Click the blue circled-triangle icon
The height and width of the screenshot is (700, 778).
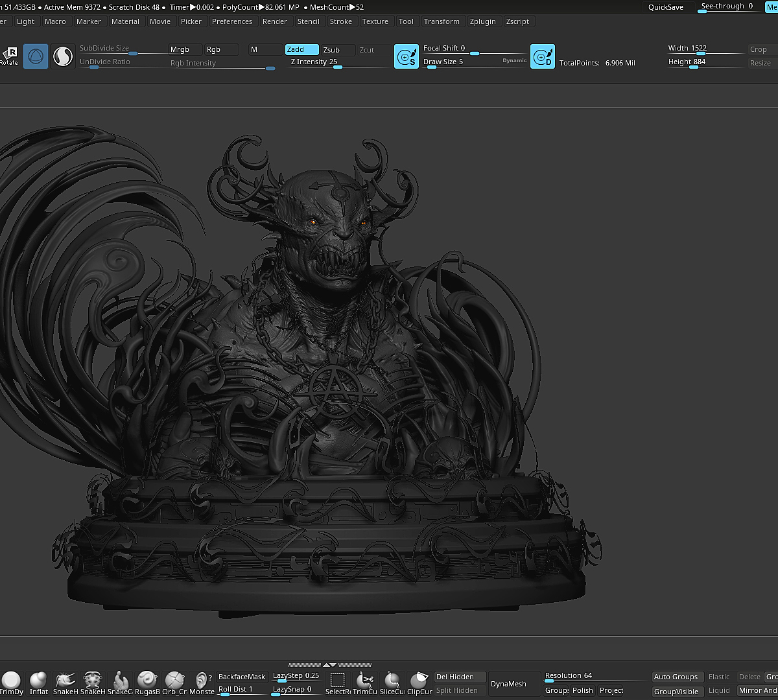(36, 56)
